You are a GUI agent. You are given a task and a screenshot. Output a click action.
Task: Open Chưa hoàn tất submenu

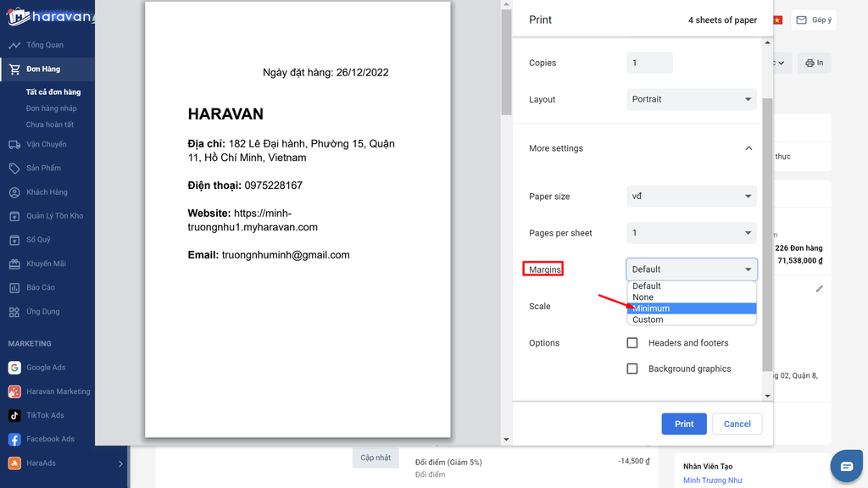[x=50, y=125]
